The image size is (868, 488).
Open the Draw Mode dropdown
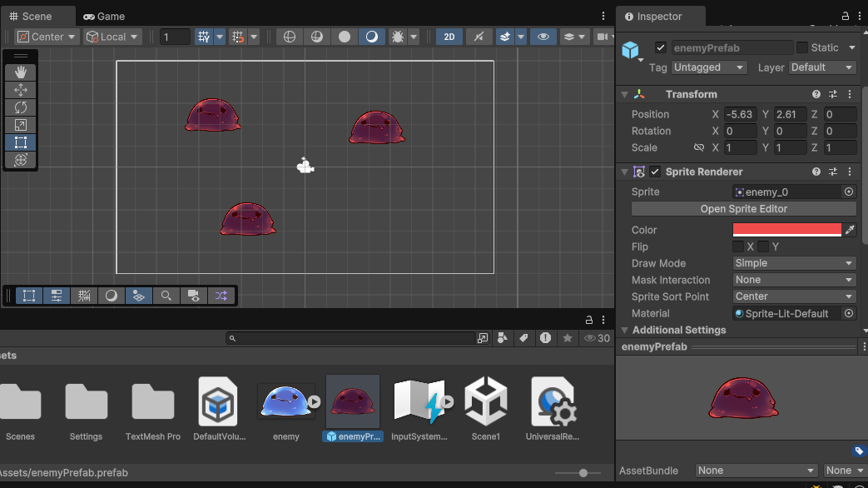pos(793,263)
